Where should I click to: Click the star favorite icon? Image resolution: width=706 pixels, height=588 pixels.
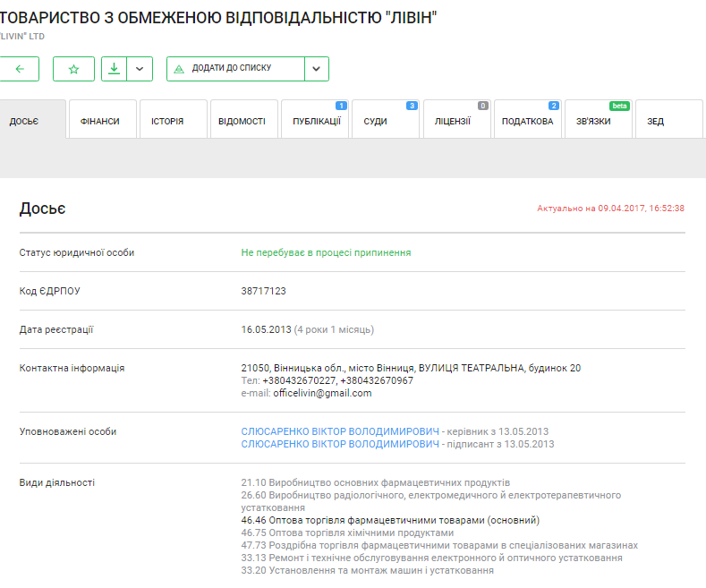click(x=73, y=69)
